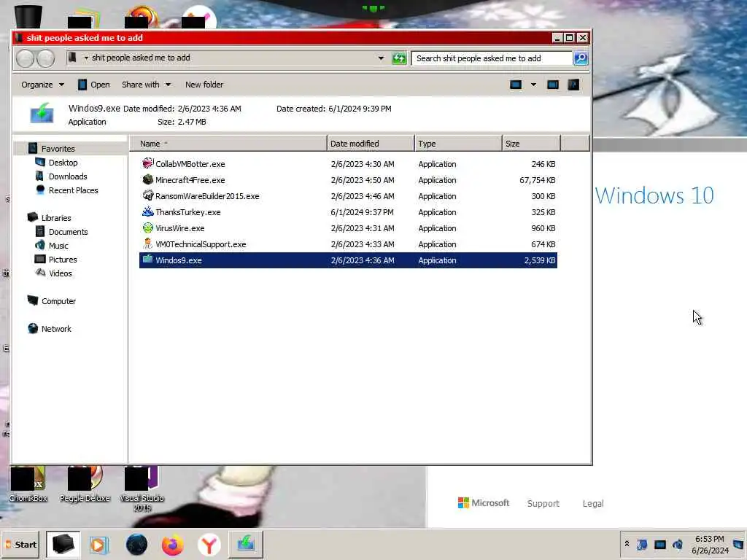This screenshot has height=560, width=747.
Task: Click file name text Minecraft4Free.exe
Action: [190, 180]
